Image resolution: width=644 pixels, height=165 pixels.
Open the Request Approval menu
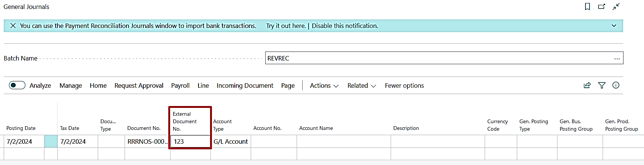pyautogui.click(x=139, y=85)
